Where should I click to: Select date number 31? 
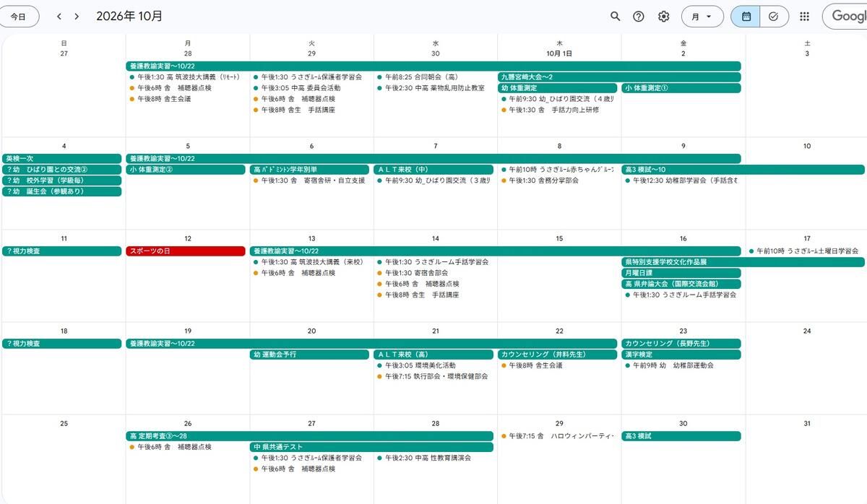807,423
